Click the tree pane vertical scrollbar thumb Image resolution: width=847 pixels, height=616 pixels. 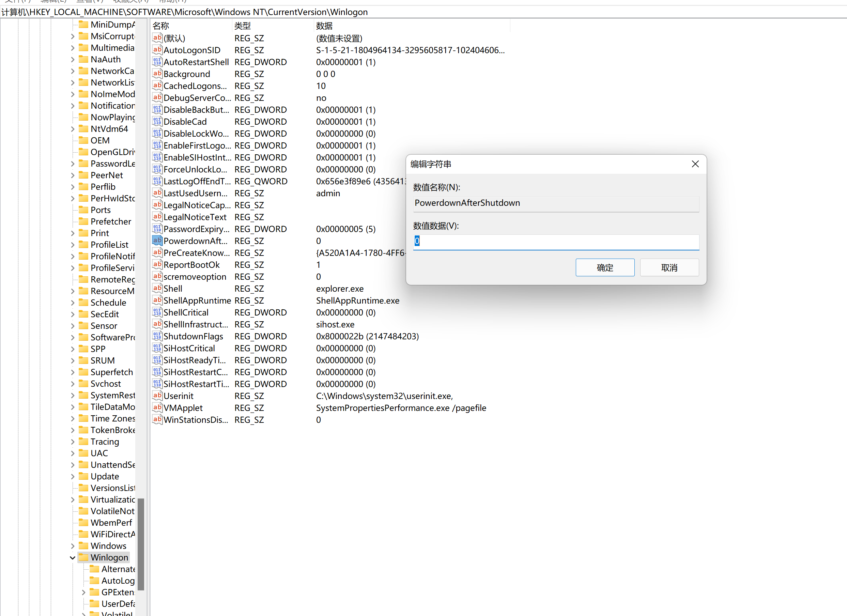(x=141, y=543)
